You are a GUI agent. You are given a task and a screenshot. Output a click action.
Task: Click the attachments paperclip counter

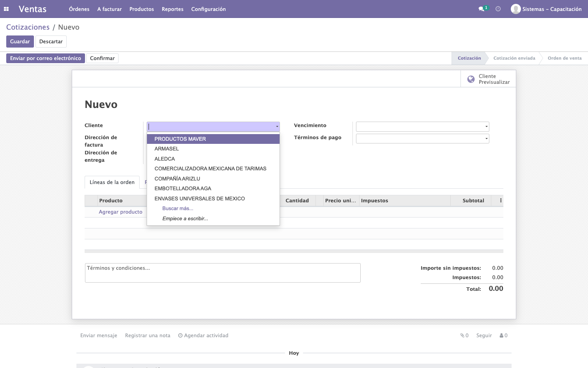click(464, 335)
